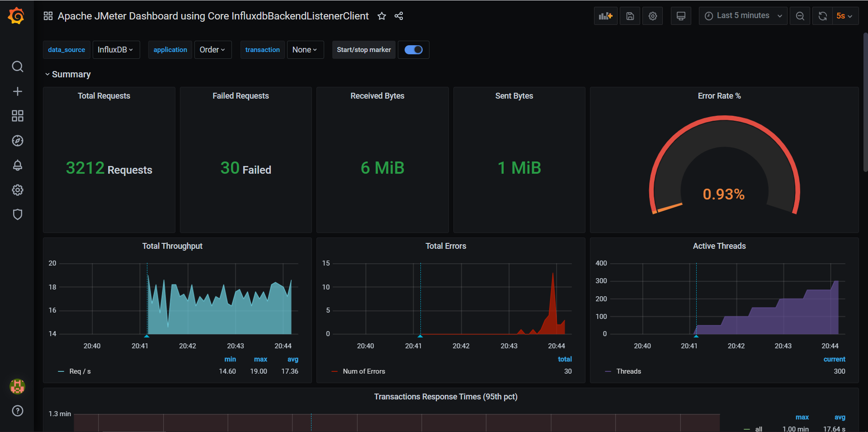Toggle the Req / s legend series
Image resolution: width=868 pixels, height=432 pixels.
tap(80, 371)
